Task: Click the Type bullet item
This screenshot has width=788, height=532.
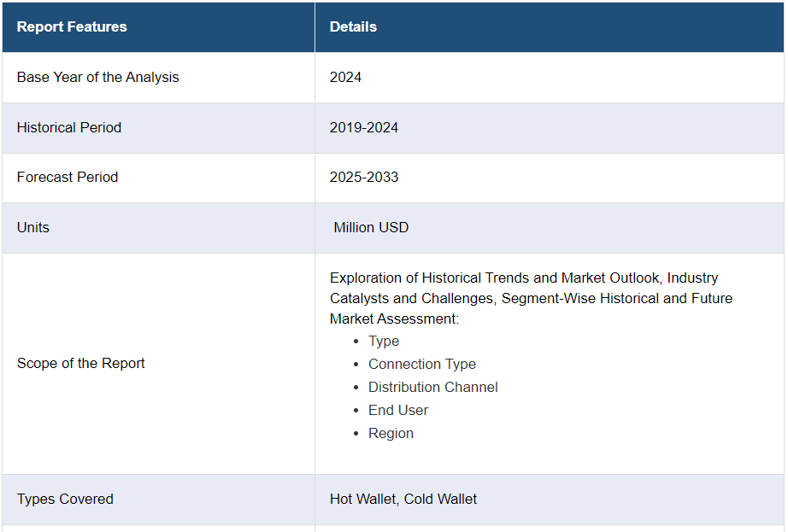Action: [x=384, y=341]
